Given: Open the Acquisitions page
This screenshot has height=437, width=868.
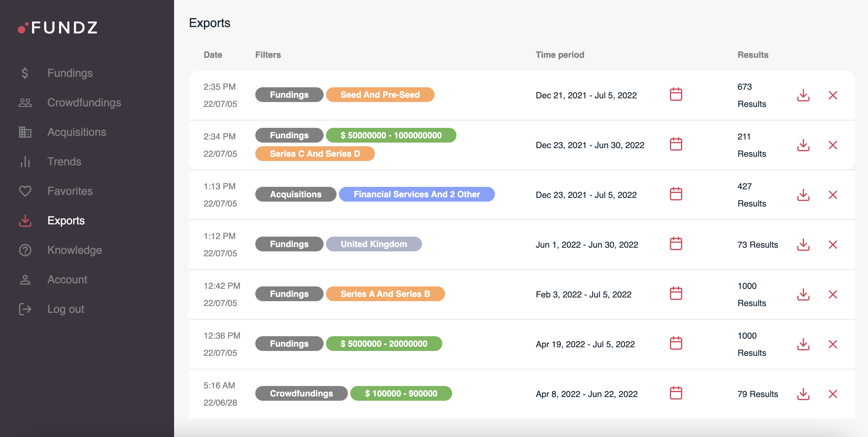Looking at the screenshot, I should tap(77, 132).
